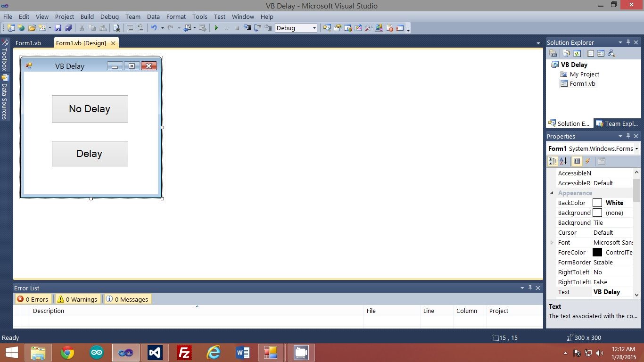Filter Error List by 0 Warnings

click(77, 299)
